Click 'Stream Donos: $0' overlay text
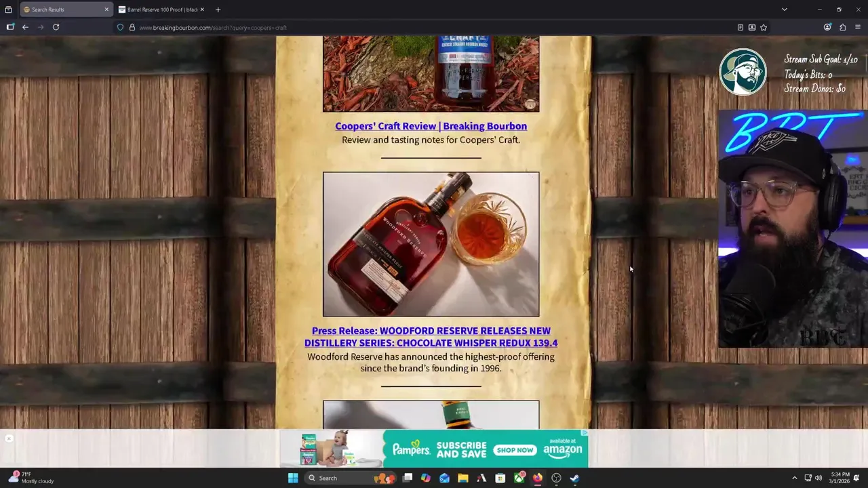The image size is (868, 488). (x=814, y=89)
